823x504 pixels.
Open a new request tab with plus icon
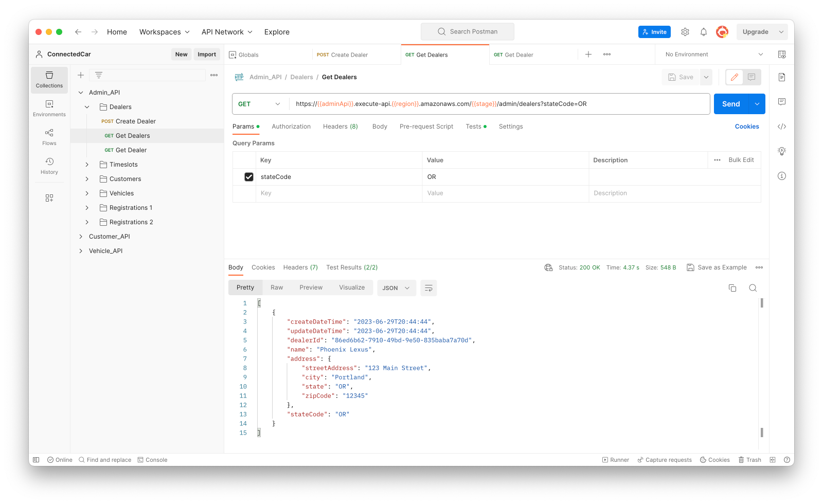[588, 55]
